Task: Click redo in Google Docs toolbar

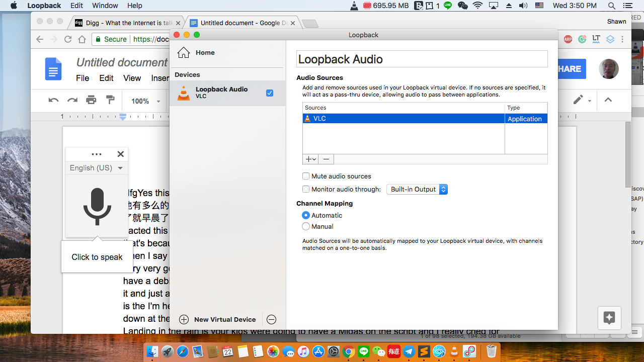Action: pyautogui.click(x=72, y=100)
